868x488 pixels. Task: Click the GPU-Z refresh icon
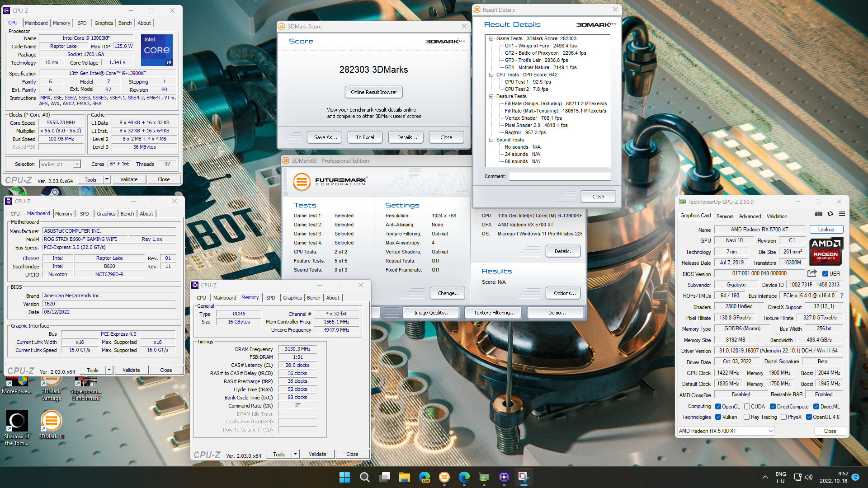click(830, 214)
